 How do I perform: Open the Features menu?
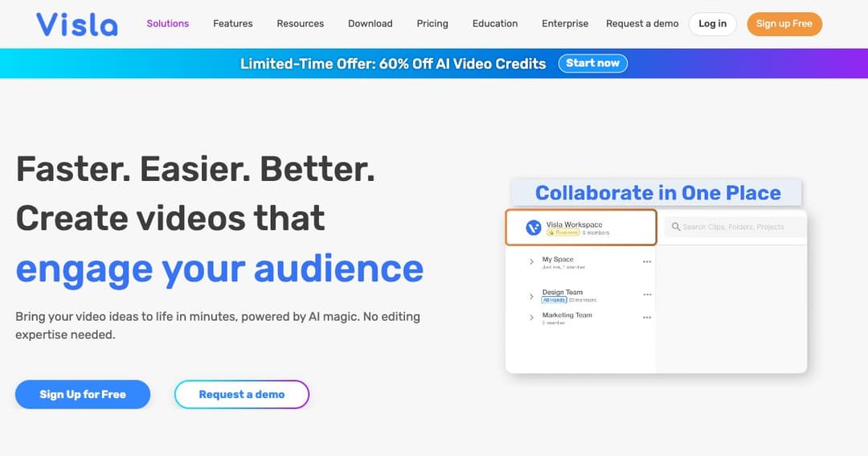coord(232,23)
